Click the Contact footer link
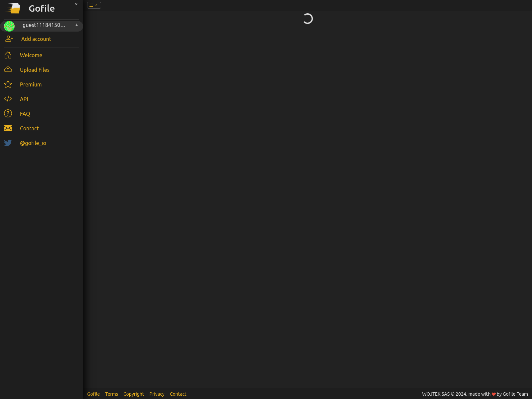This screenshot has height=399, width=532. pyautogui.click(x=178, y=394)
